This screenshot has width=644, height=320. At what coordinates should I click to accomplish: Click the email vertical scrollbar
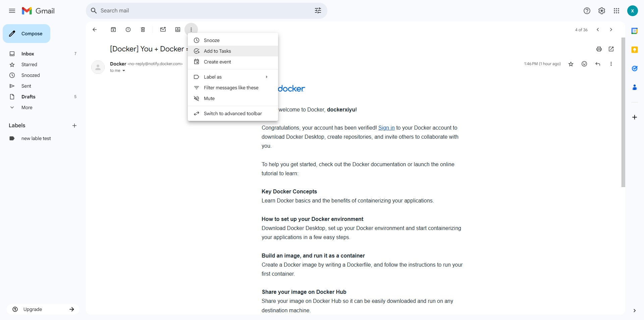click(623, 112)
